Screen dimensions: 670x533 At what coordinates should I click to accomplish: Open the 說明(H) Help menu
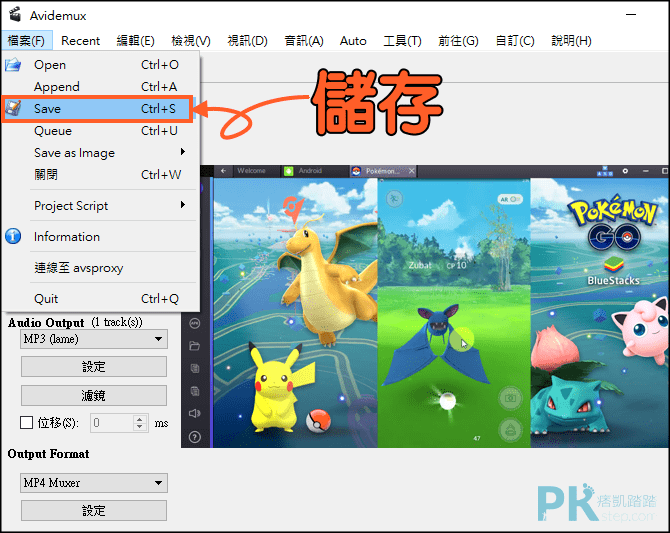click(571, 41)
